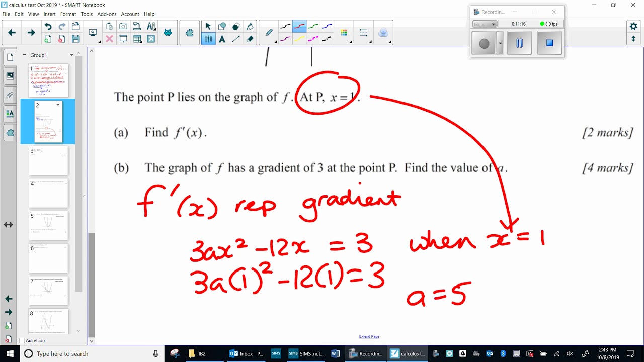
Task: Go to the previous page with toolbar arrow
Action: pos(12,33)
